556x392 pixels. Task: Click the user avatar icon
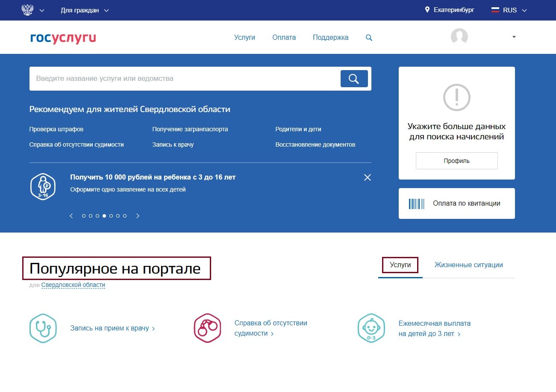459,37
